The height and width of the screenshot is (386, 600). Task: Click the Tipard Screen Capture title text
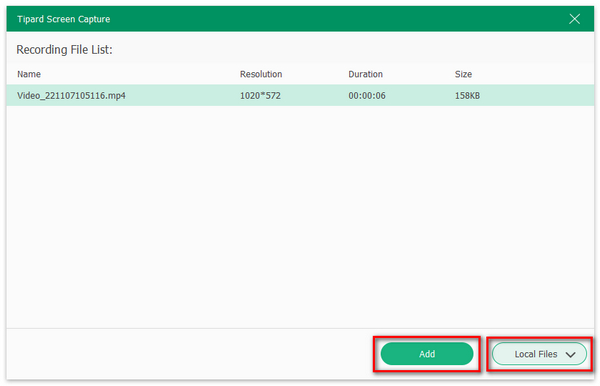tap(64, 19)
